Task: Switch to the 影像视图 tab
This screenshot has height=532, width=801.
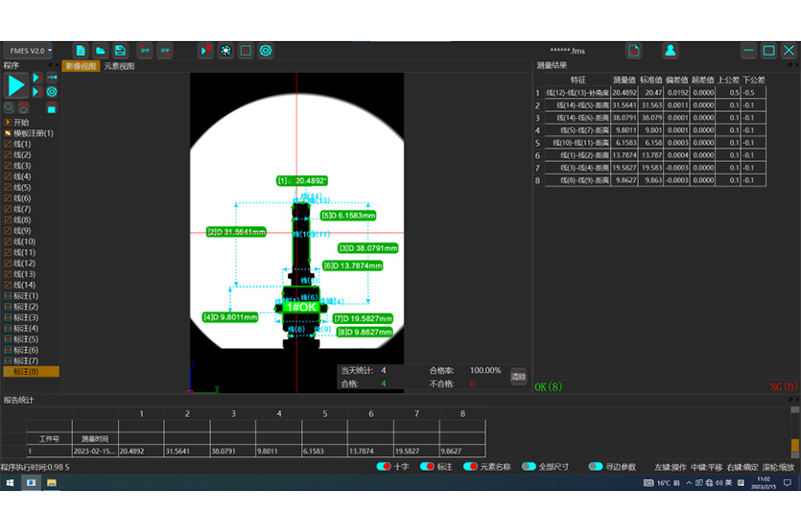Action: (81, 67)
